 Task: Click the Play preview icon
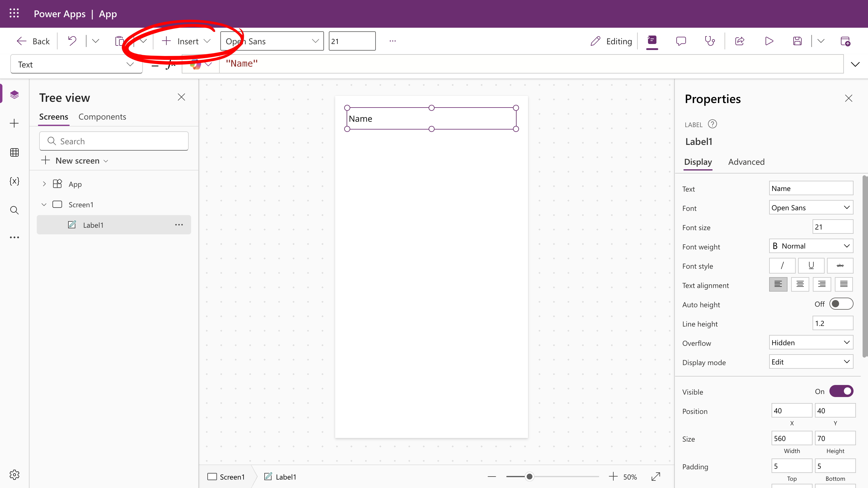click(769, 41)
